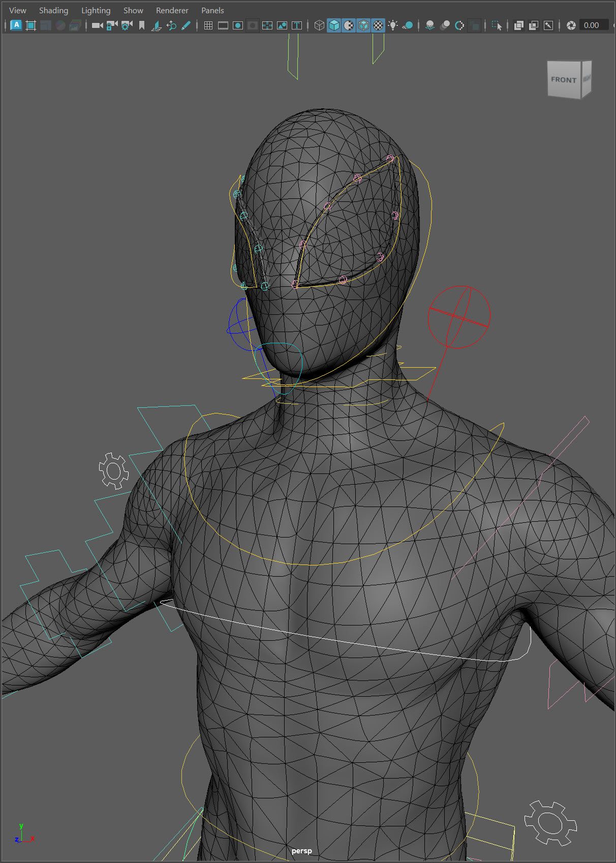
Task: Select the 2D Pan/Zoom tool
Action: click(x=171, y=25)
